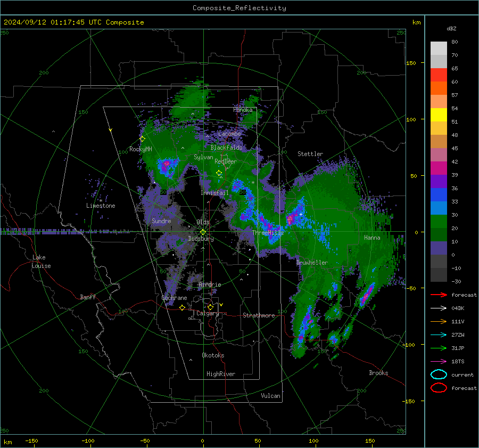
Task: Click the 42 dBZ magenta color swatch
Action: point(439,168)
